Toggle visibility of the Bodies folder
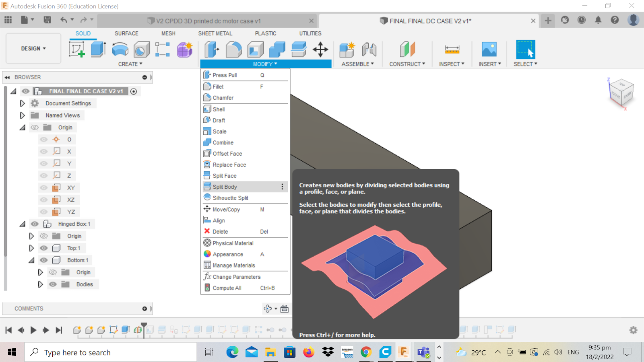Image resolution: width=644 pixels, height=362 pixels. [53, 284]
